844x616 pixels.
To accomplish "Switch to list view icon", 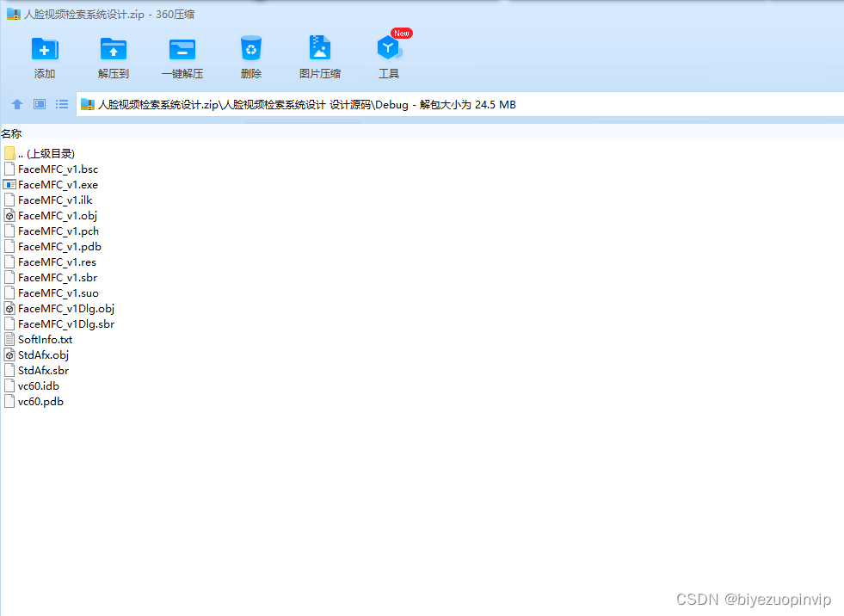I will click(62, 104).
